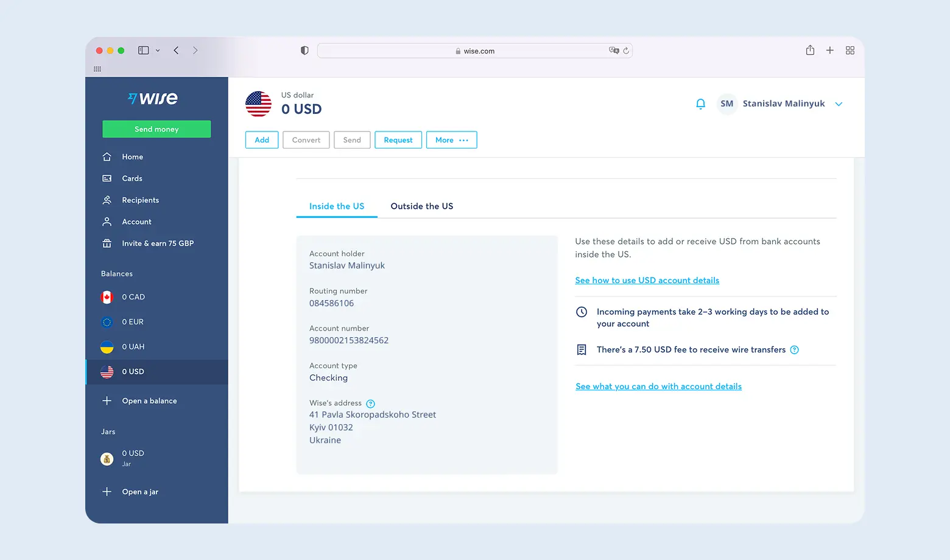The height and width of the screenshot is (560, 950).
Task: Click the help icon next to Wise's address
Action: tap(370, 403)
